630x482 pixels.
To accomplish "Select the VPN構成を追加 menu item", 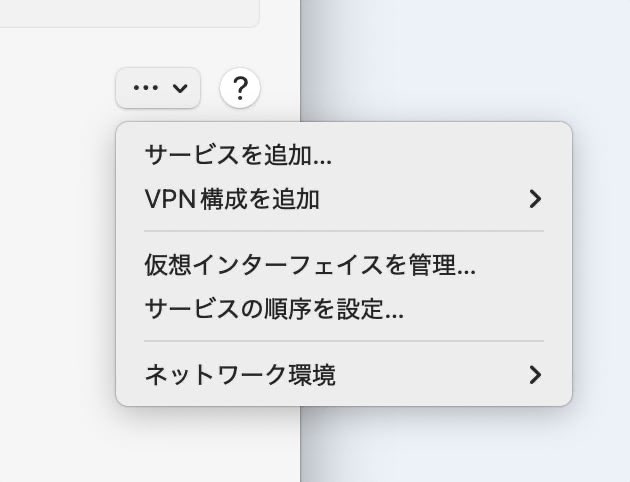I will coord(344,199).
